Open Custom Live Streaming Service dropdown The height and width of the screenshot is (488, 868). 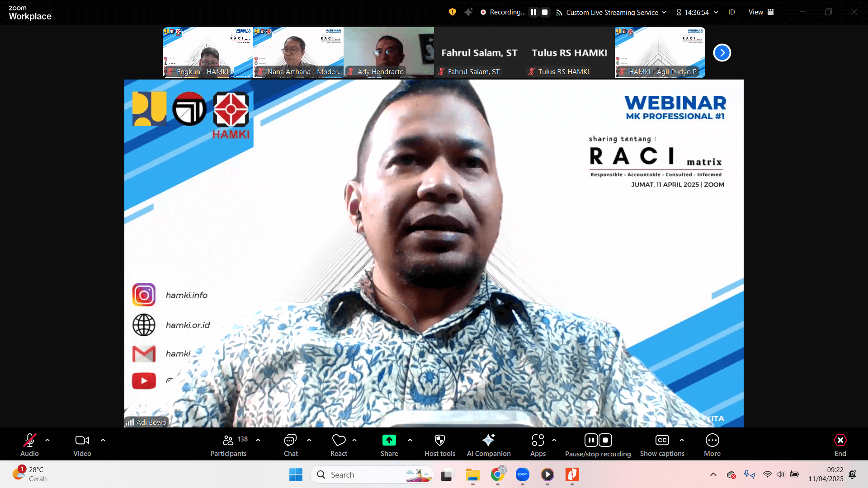612,13
